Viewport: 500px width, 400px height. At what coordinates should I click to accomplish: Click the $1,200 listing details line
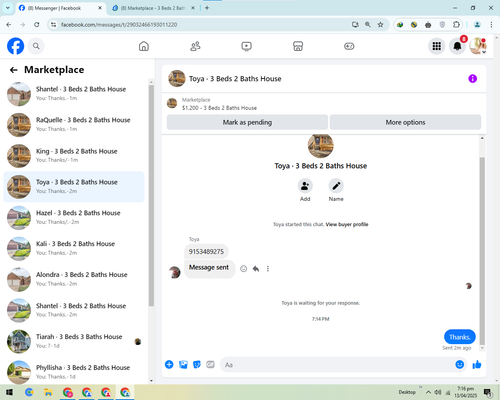[x=219, y=108]
